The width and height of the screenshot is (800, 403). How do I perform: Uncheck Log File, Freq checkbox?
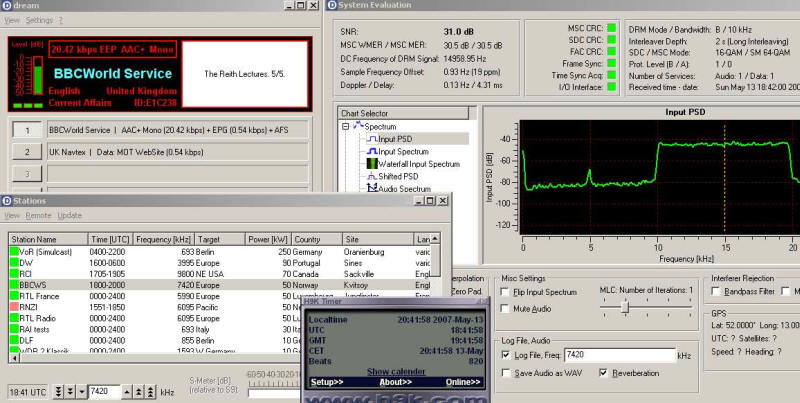coord(506,355)
